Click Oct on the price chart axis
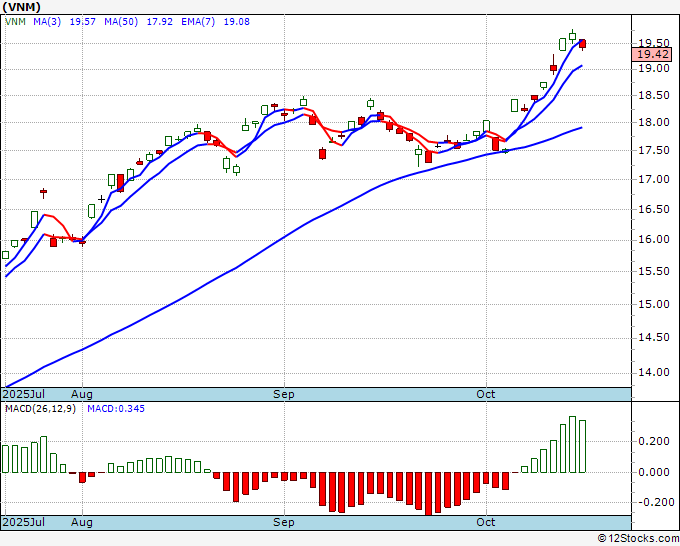The width and height of the screenshot is (680, 546). (486, 394)
